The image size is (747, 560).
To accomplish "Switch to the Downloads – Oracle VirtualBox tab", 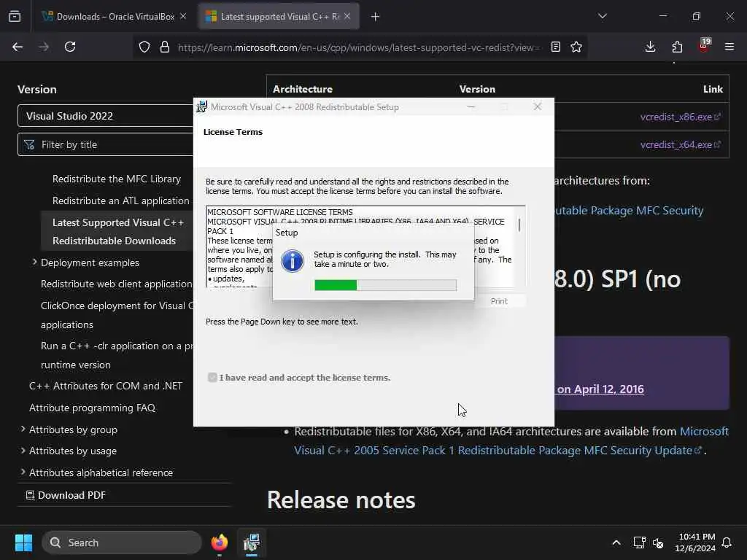I will (115, 16).
